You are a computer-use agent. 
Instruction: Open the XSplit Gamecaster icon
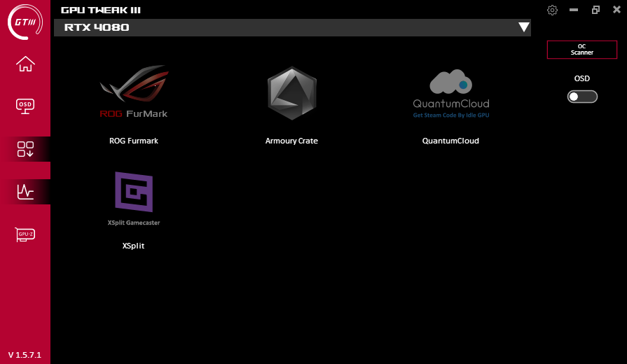coord(134,199)
